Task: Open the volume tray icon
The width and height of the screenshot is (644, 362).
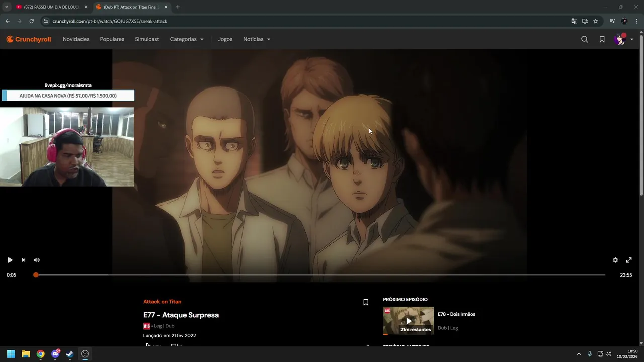Action: (x=608, y=354)
